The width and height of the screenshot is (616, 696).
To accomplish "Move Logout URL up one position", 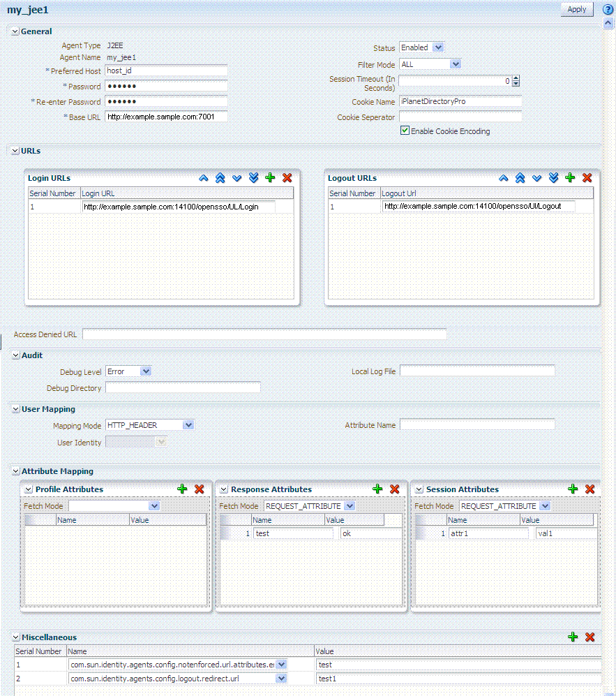I will pos(504,178).
